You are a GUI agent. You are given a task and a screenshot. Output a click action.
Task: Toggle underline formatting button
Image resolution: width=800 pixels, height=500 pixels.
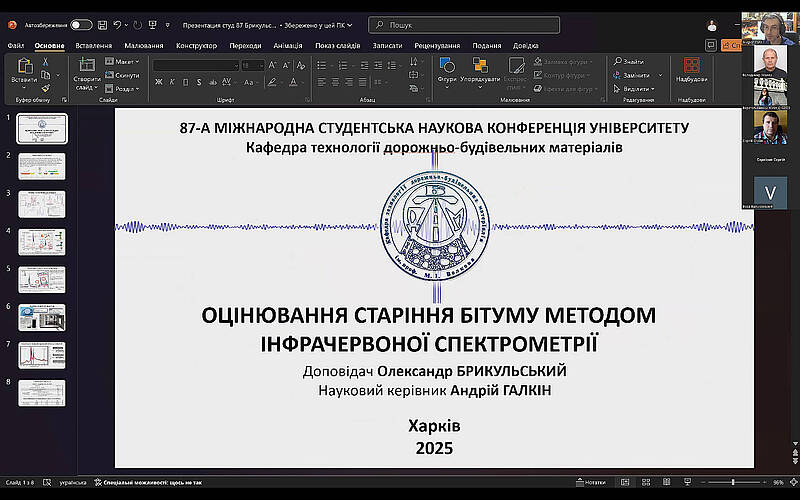click(x=186, y=82)
